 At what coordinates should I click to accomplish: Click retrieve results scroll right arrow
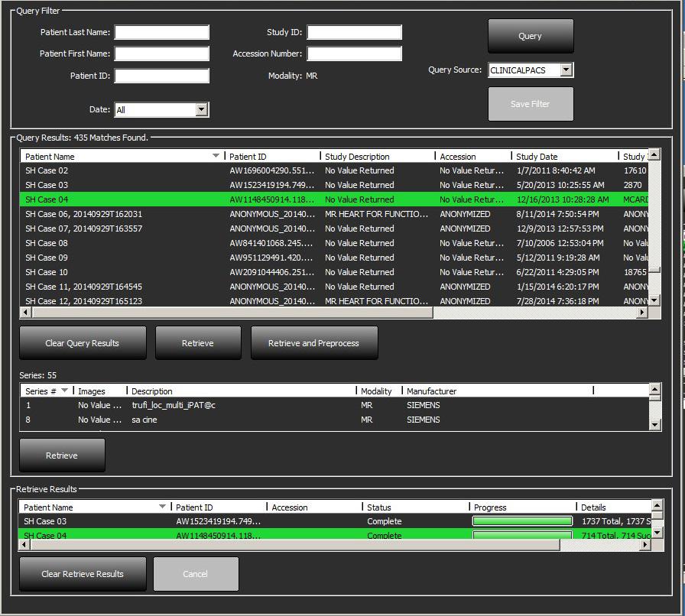[x=644, y=545]
